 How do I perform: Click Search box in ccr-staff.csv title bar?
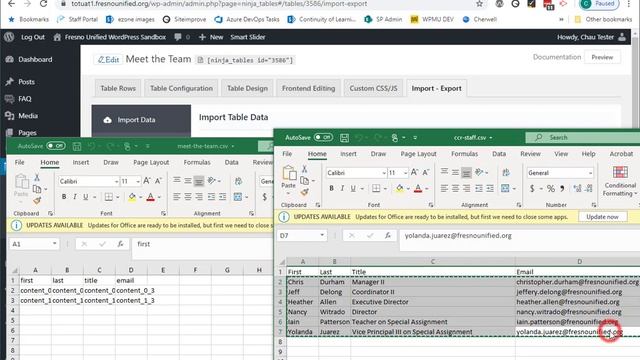(x=582, y=138)
